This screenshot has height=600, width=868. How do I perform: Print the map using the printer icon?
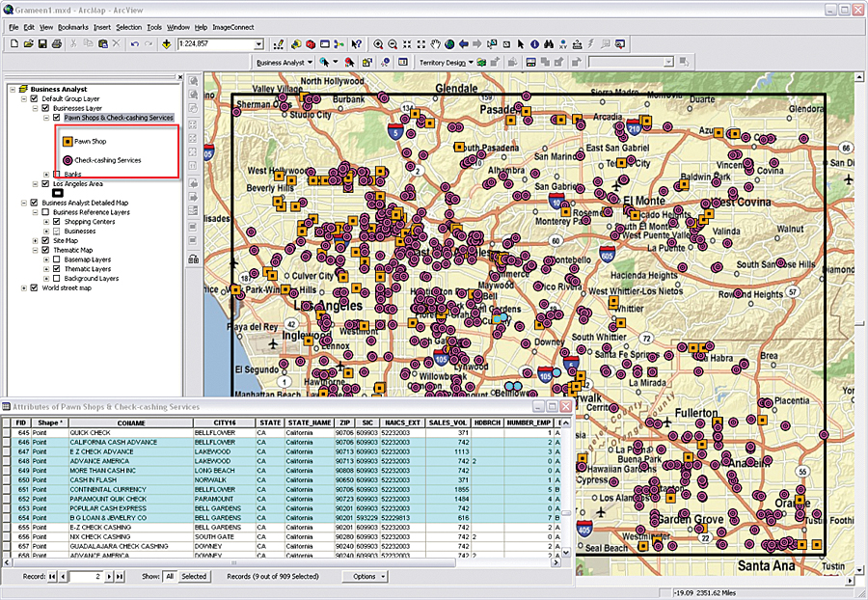click(56, 43)
